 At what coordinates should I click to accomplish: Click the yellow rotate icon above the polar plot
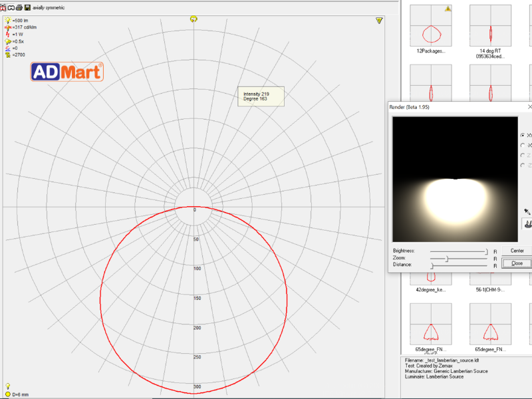(194, 19)
